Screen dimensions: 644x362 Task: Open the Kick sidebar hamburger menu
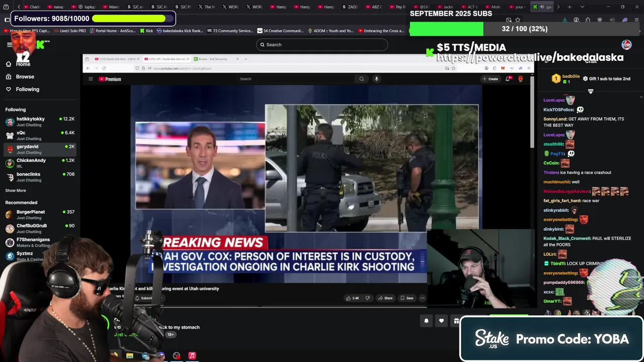[x=9, y=45]
